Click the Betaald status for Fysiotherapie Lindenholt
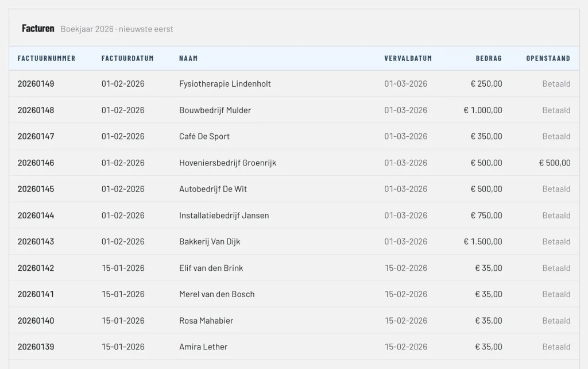Screen dimensions: 588x369 pos(556,84)
